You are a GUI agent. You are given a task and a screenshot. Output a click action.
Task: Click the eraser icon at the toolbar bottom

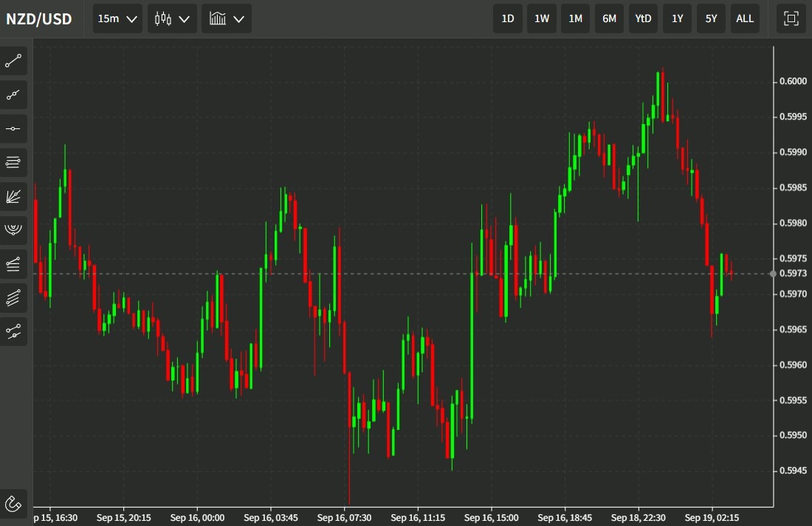coord(13,503)
